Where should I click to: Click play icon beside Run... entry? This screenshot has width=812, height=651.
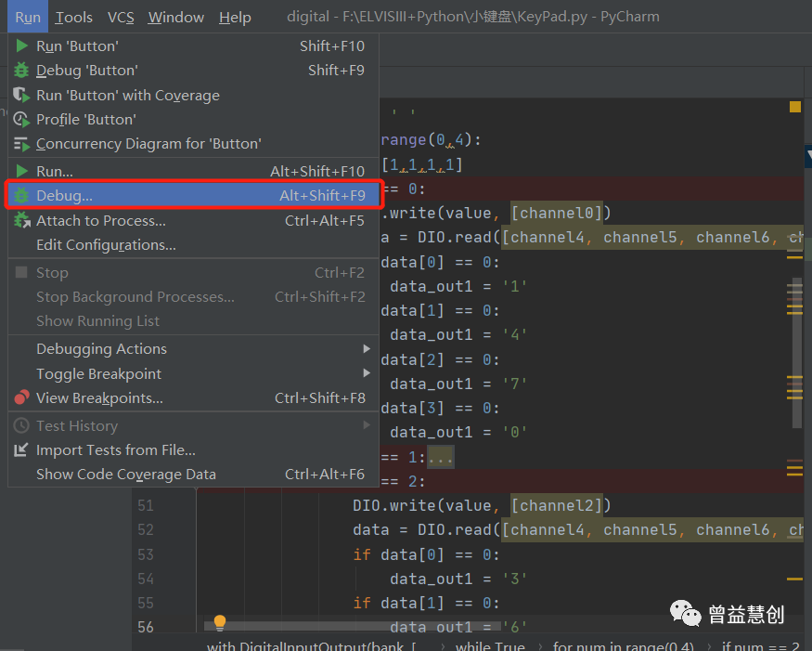[x=21, y=171]
